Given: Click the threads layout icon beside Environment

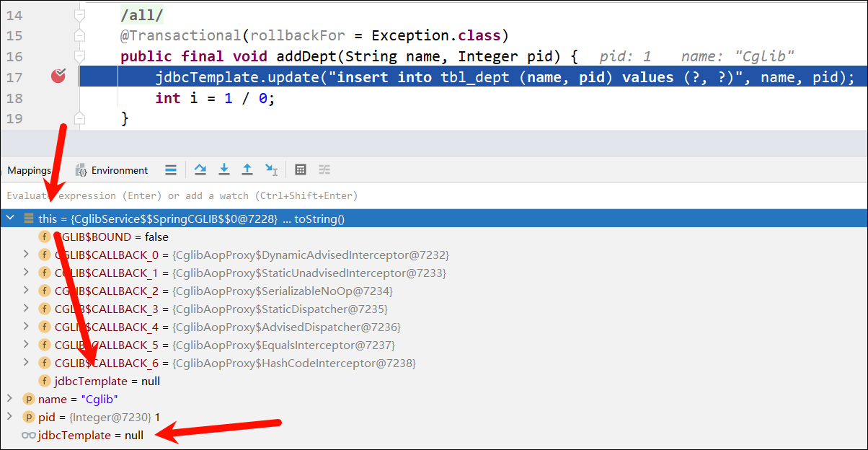Looking at the screenshot, I should coord(171,169).
